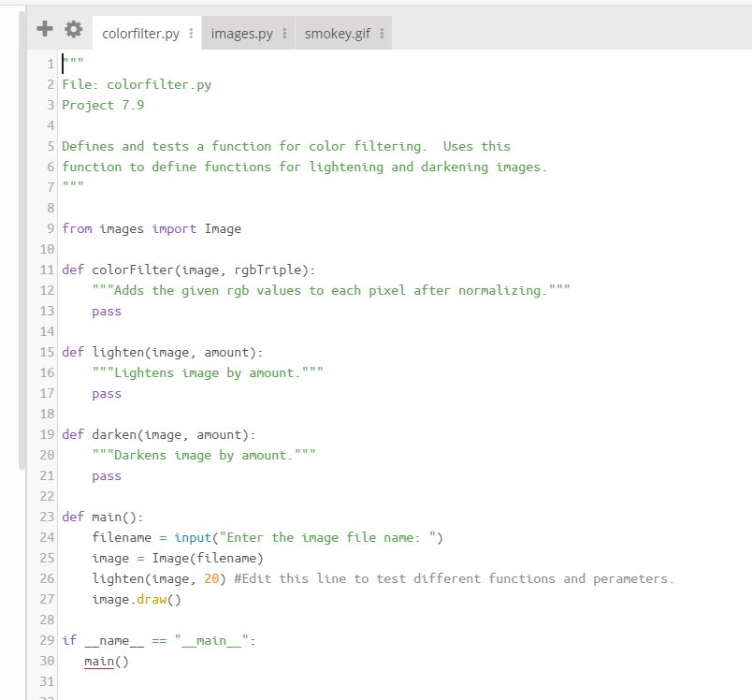Click 'def colorFilter(image, rgbTriple):' line
This screenshot has width=752, height=700.
pyautogui.click(x=189, y=270)
